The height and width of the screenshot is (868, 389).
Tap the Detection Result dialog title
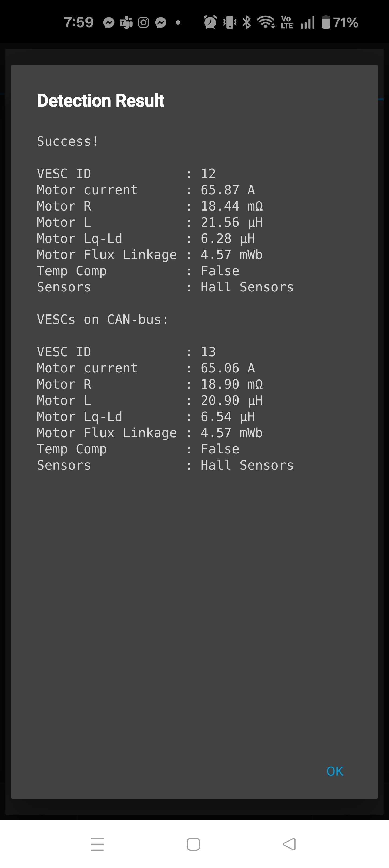coord(100,101)
